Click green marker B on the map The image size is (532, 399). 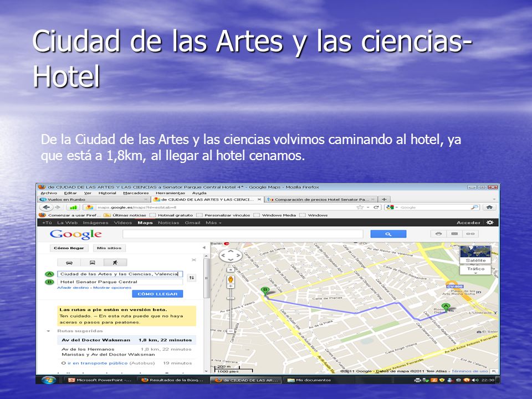[265, 291]
